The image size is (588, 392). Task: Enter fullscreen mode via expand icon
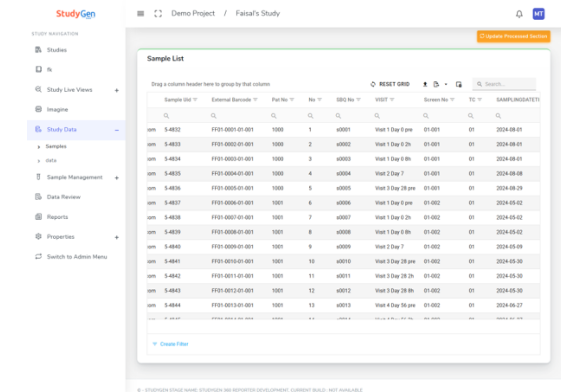158,13
